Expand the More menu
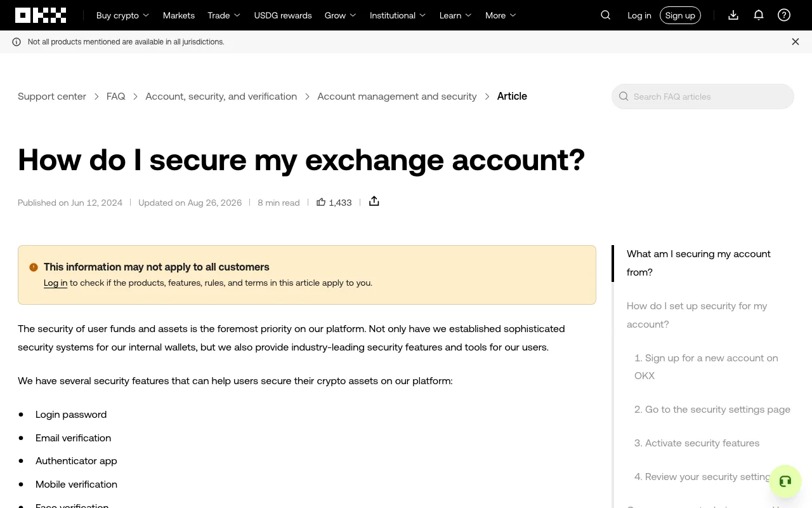The width and height of the screenshot is (812, 508). [x=501, y=15]
